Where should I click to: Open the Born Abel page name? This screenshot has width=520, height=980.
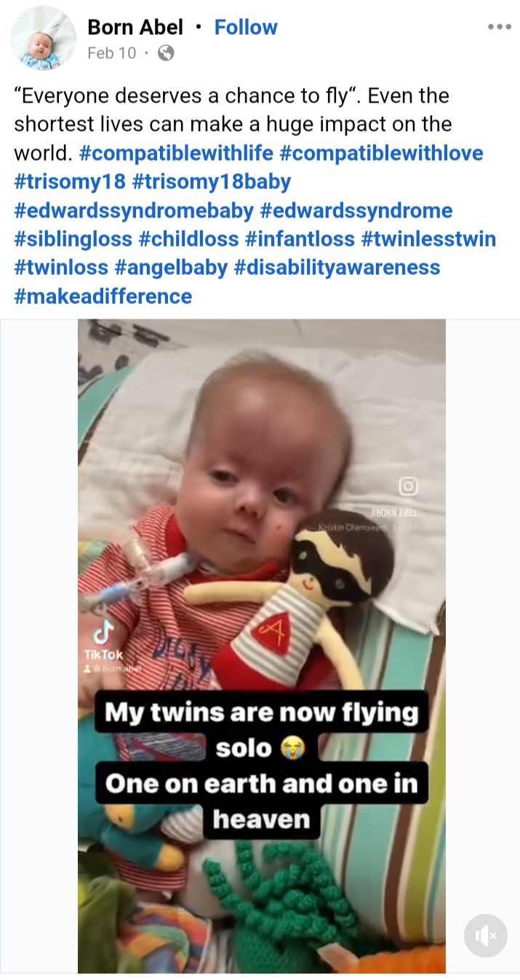[x=135, y=28]
